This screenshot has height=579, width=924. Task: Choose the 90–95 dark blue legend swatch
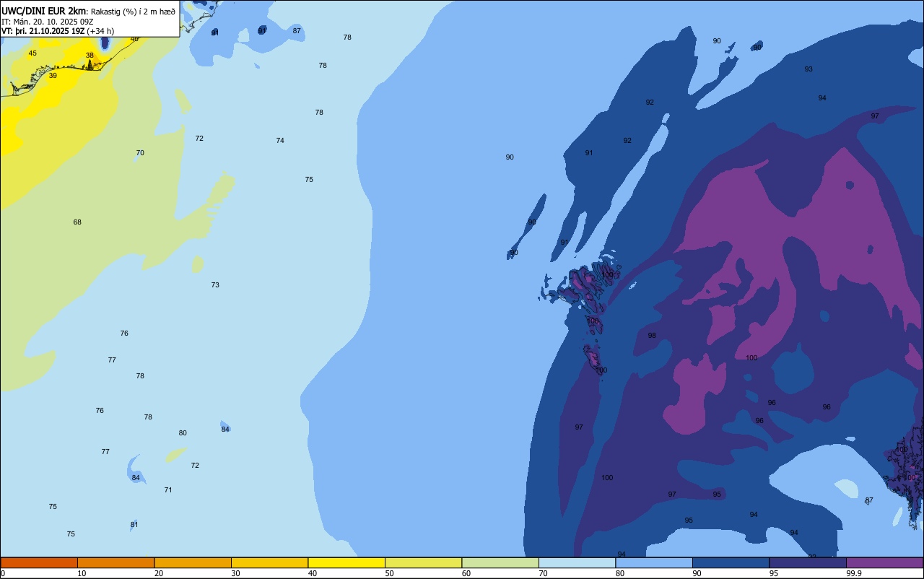(x=731, y=562)
